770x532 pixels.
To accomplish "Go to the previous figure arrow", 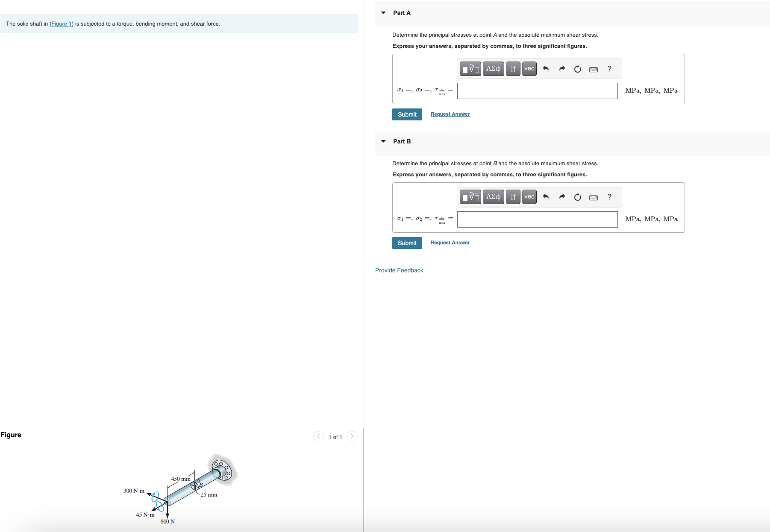I will click(319, 436).
